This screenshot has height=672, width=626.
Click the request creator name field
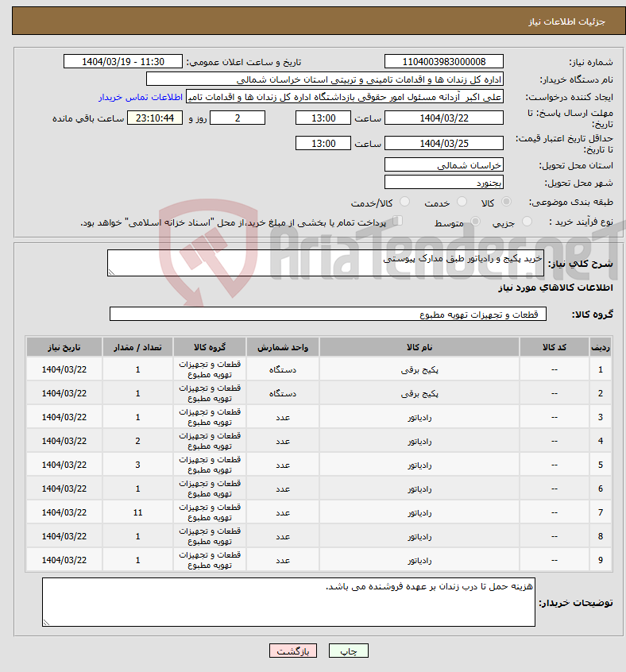(345, 97)
